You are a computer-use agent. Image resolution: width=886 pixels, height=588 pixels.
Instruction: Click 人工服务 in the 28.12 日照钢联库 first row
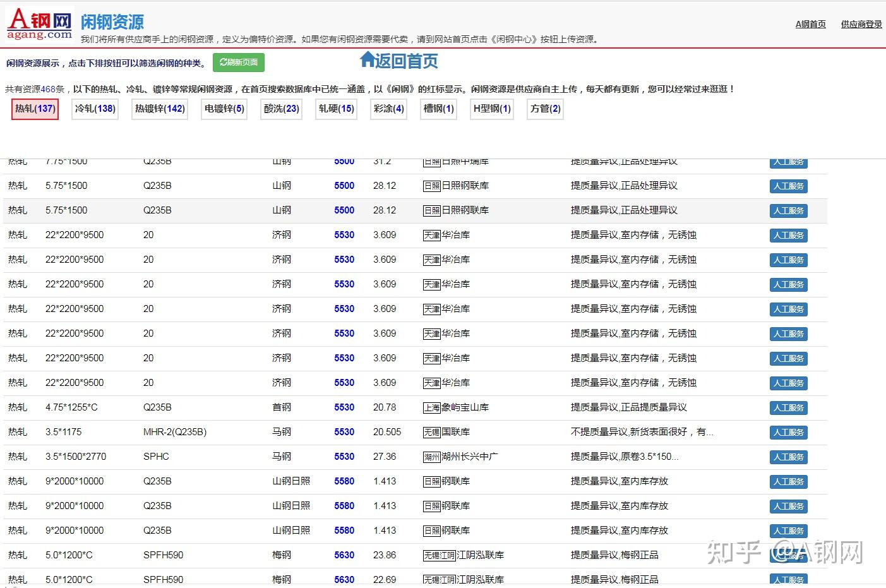point(789,186)
